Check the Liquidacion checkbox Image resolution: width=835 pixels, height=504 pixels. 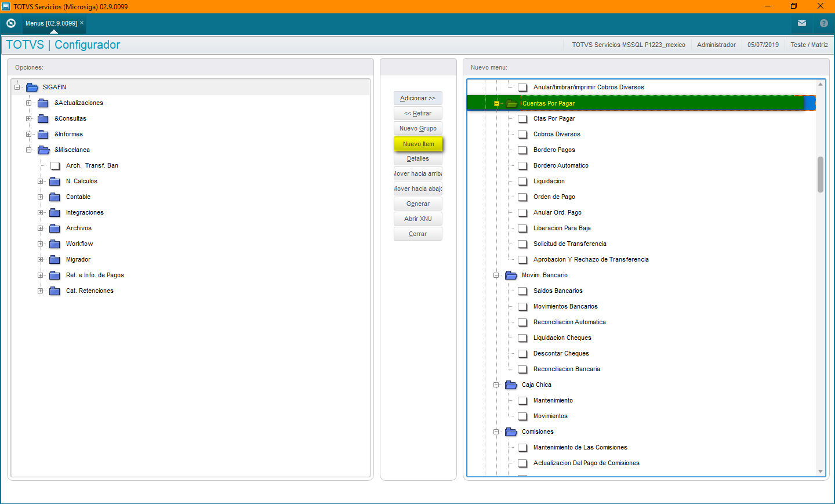click(x=522, y=181)
